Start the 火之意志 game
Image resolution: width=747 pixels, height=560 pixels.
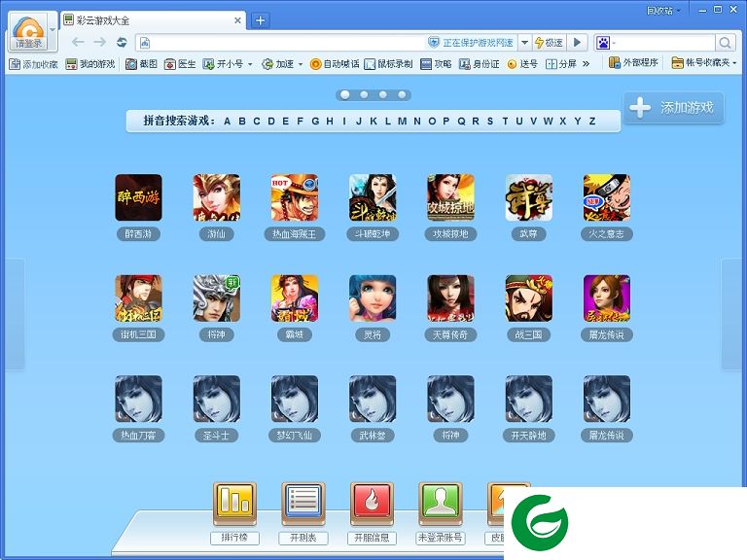[607, 197]
